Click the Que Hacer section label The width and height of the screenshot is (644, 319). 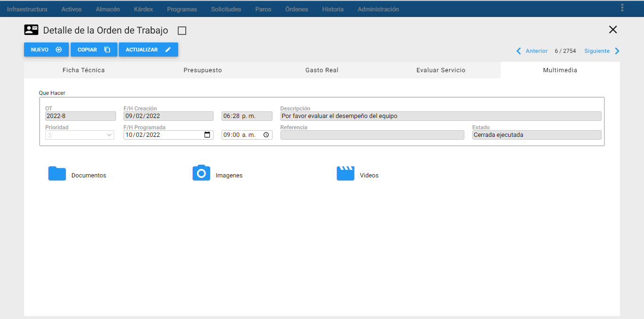point(52,93)
